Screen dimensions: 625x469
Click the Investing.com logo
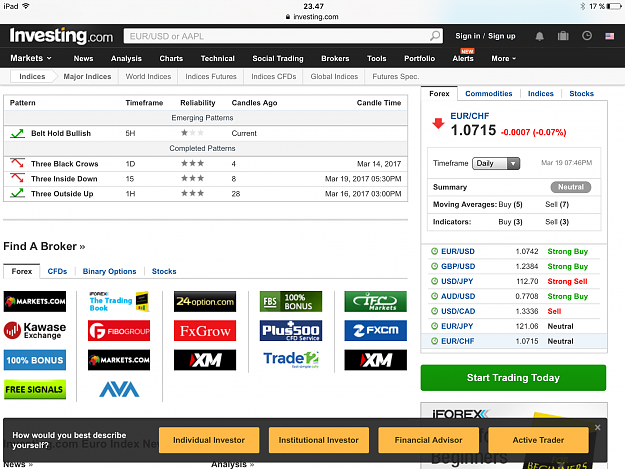tap(61, 36)
